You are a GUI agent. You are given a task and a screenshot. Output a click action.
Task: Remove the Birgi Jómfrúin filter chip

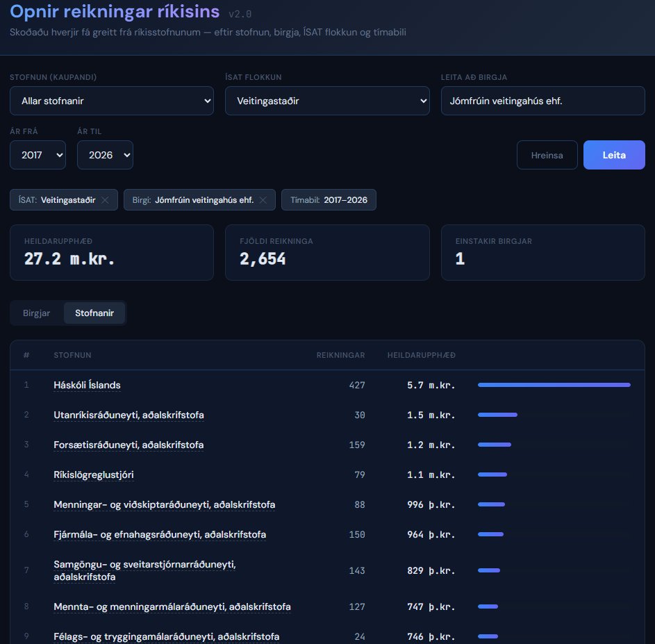[263, 200]
